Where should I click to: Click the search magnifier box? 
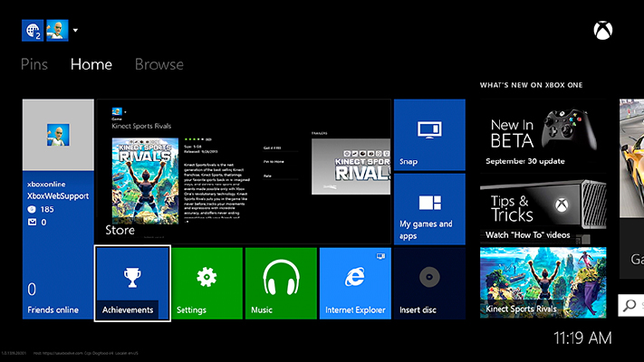point(630,305)
